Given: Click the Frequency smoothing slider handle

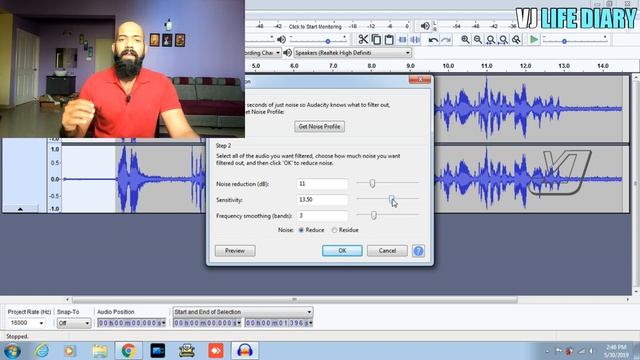Looking at the screenshot, I should tap(373, 215).
